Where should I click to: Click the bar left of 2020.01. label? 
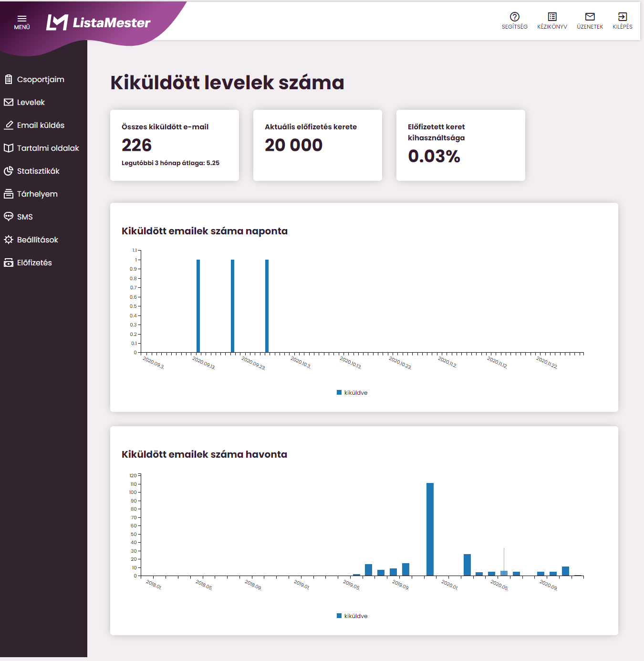click(x=430, y=529)
